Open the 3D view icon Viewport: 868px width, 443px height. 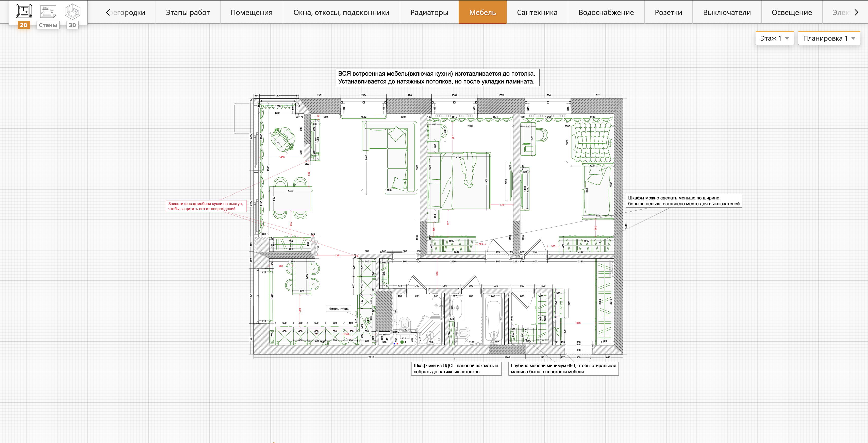(72, 11)
